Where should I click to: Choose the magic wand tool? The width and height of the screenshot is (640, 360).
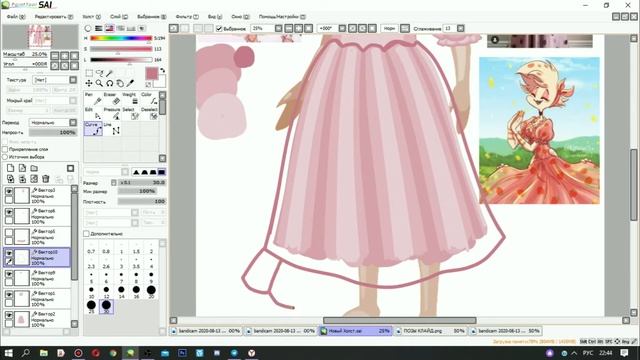coord(109,73)
